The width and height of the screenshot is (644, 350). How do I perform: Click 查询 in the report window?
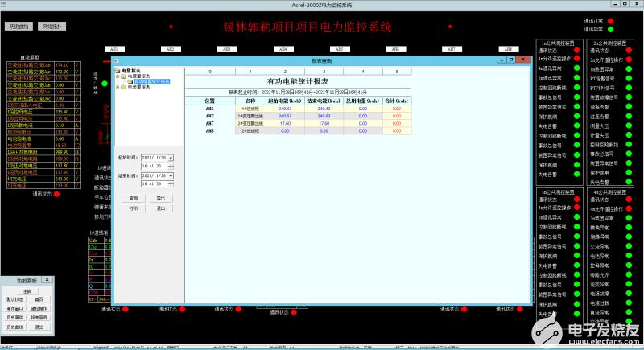click(x=134, y=198)
